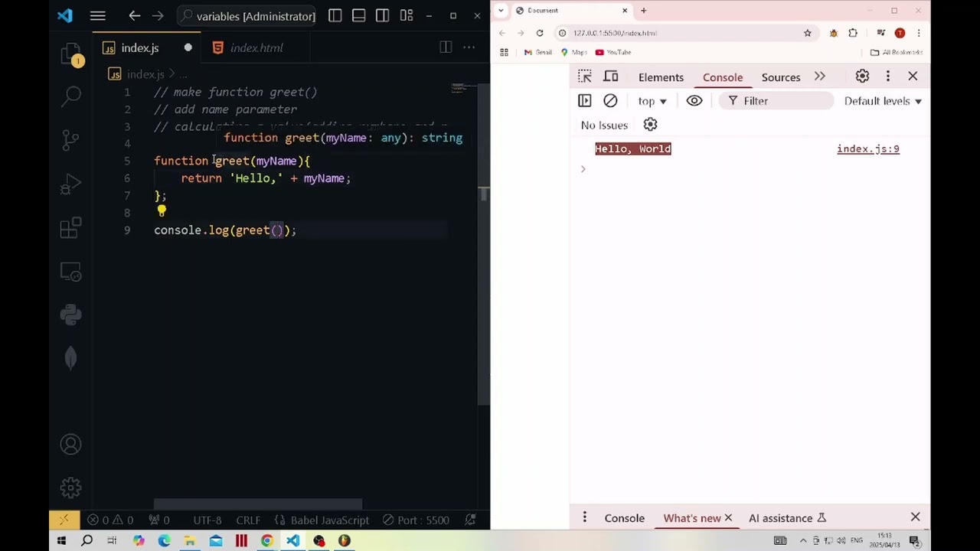Viewport: 980px width, 551px height.
Task: Open the errors and warnings status item
Action: pyautogui.click(x=109, y=520)
